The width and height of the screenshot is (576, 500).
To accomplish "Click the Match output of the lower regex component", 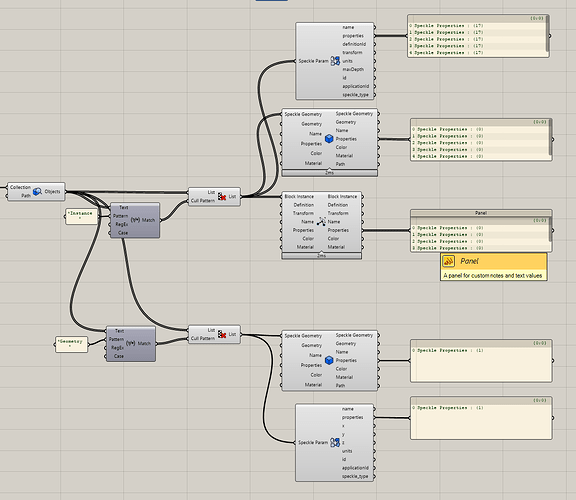I will (144, 343).
